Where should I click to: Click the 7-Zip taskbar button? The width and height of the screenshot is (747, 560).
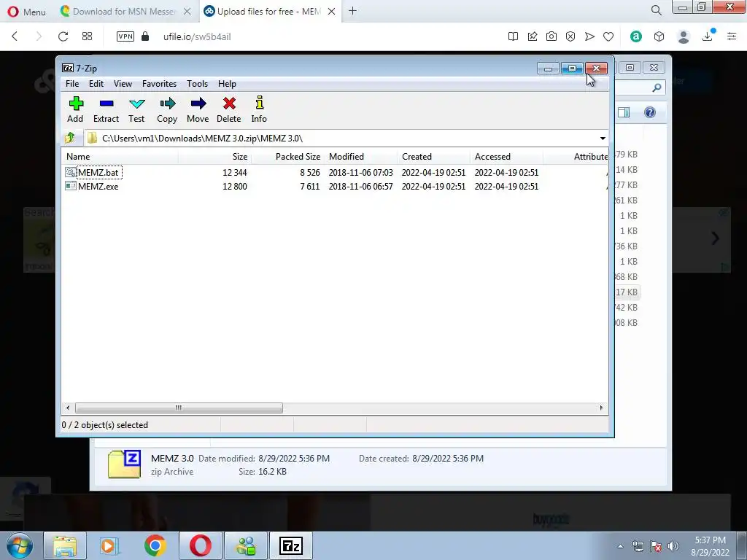(x=290, y=545)
